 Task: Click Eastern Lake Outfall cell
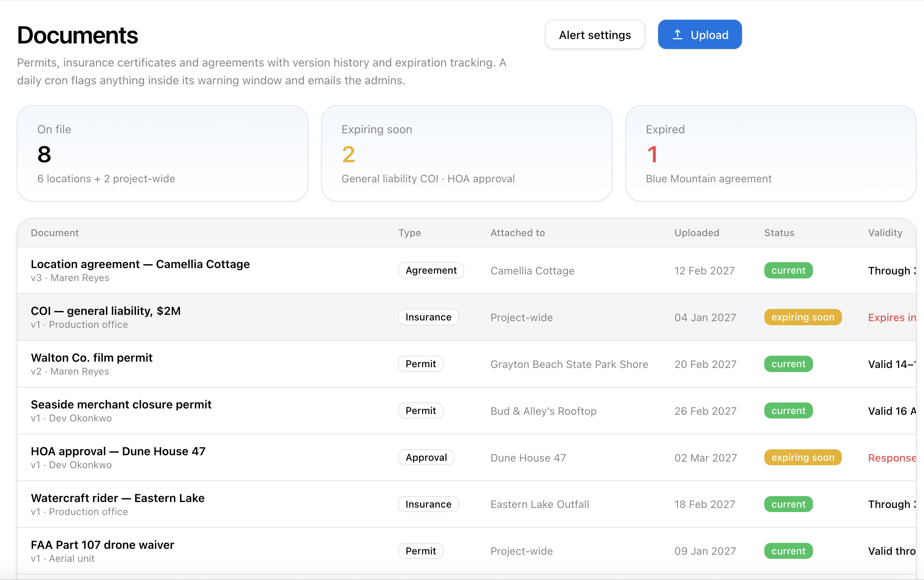click(540, 504)
